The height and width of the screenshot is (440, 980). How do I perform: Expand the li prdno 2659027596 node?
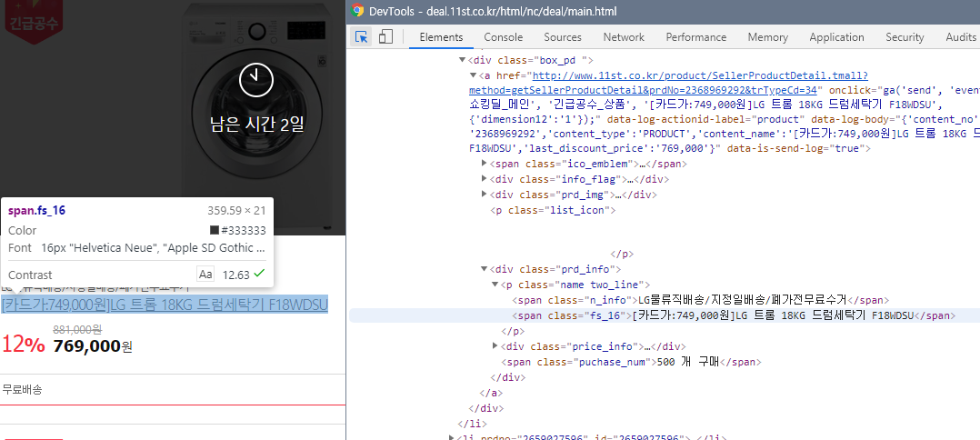[x=452, y=437]
